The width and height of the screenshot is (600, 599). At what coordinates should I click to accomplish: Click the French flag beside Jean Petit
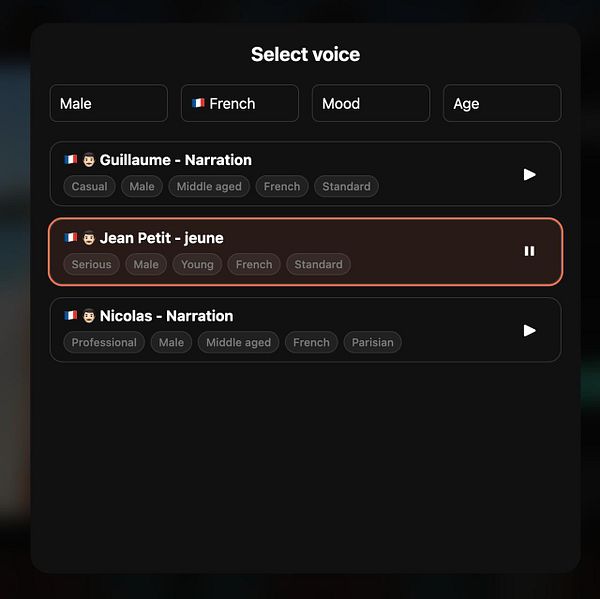coord(71,237)
